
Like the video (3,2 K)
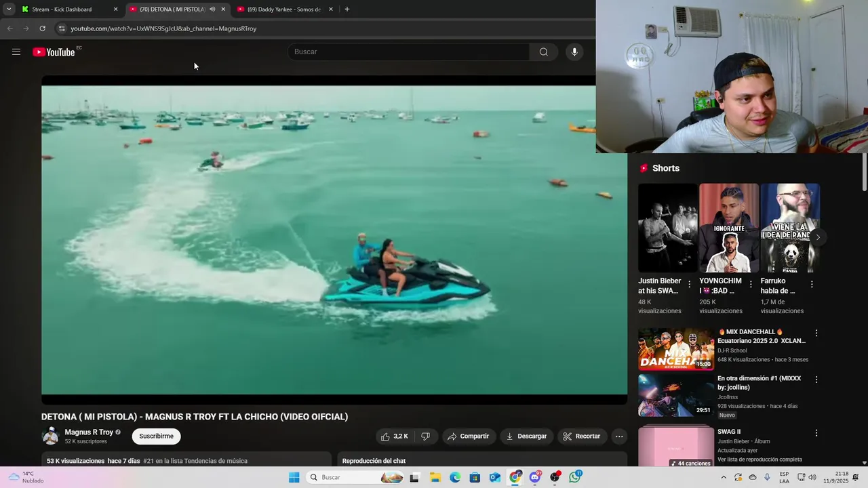coord(395,436)
